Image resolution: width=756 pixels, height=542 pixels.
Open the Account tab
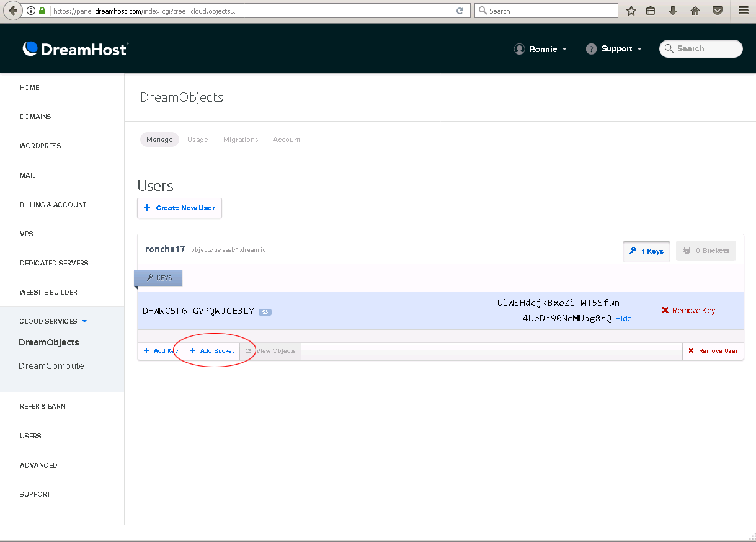pos(287,140)
